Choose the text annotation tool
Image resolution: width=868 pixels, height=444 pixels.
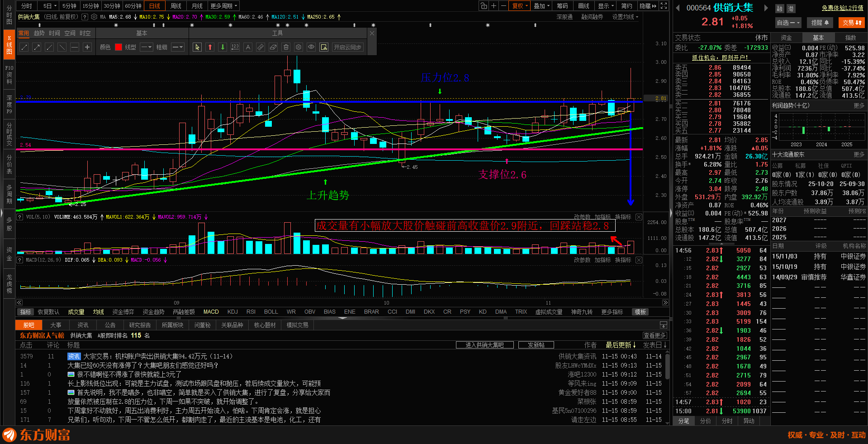point(248,47)
